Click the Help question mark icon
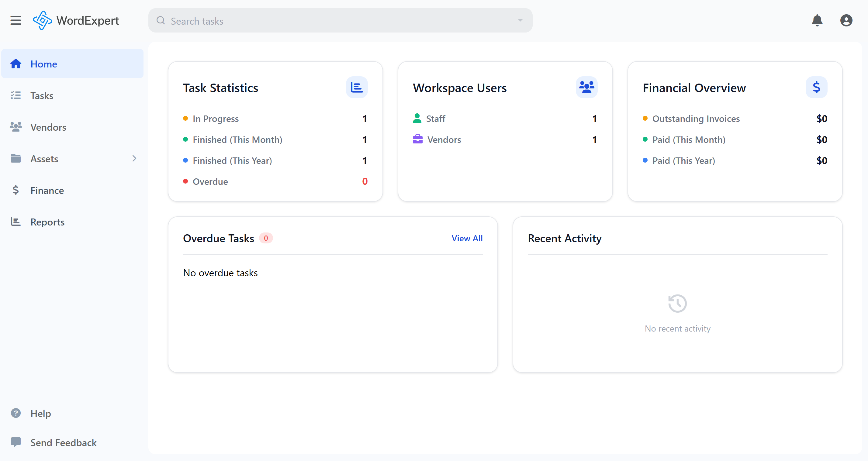Screen dimensions: 868x461 16,413
